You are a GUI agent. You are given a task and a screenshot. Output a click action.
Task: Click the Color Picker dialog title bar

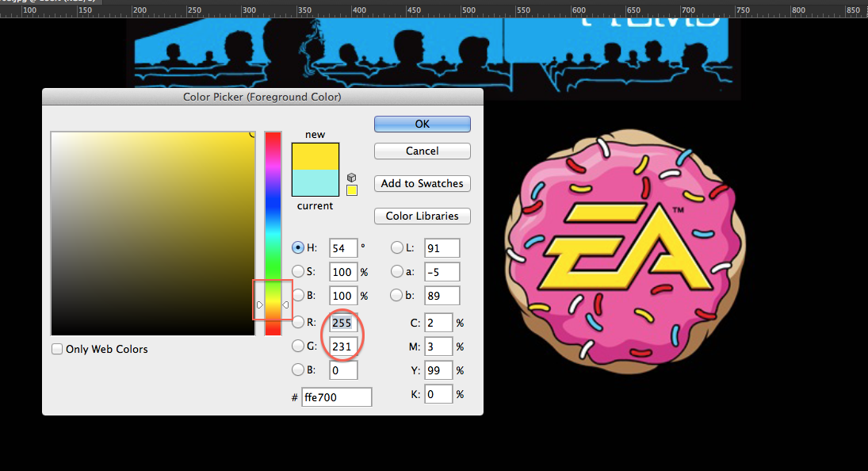pyautogui.click(x=262, y=97)
